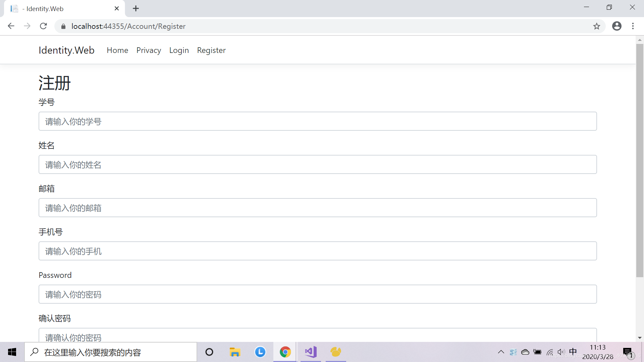Open the volume control icon
The height and width of the screenshot is (362, 644).
[x=561, y=352]
